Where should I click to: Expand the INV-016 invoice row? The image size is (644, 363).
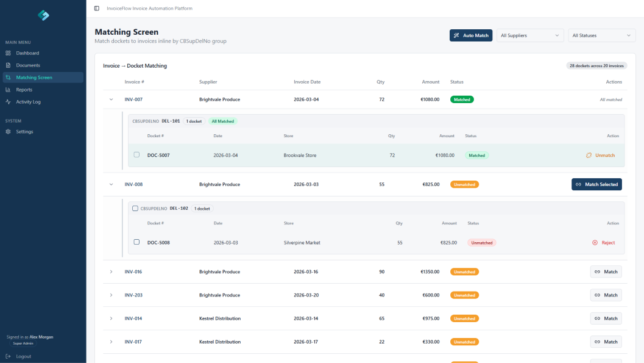click(111, 271)
